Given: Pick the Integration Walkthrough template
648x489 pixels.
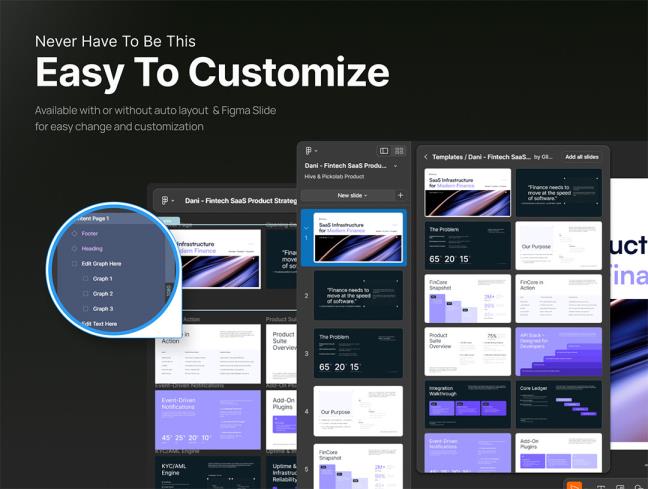Looking at the screenshot, I should coord(467,404).
